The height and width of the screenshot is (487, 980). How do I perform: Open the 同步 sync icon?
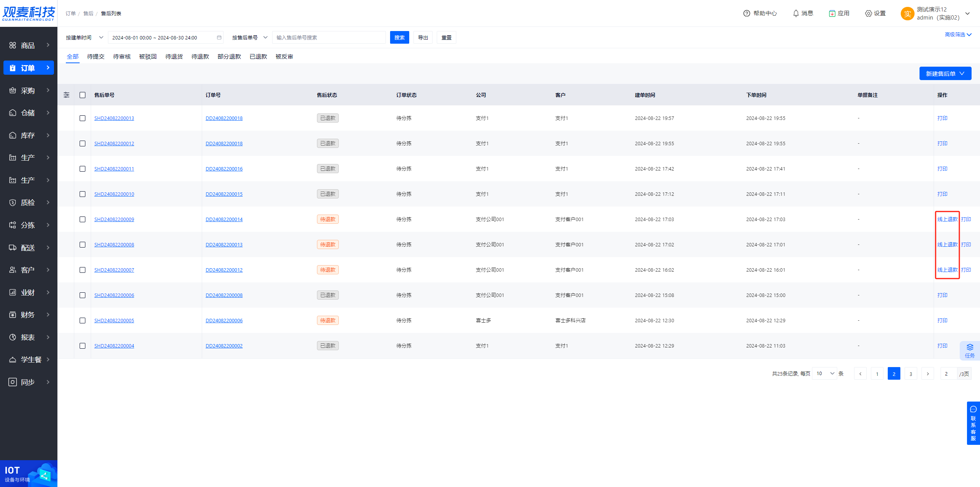13,382
